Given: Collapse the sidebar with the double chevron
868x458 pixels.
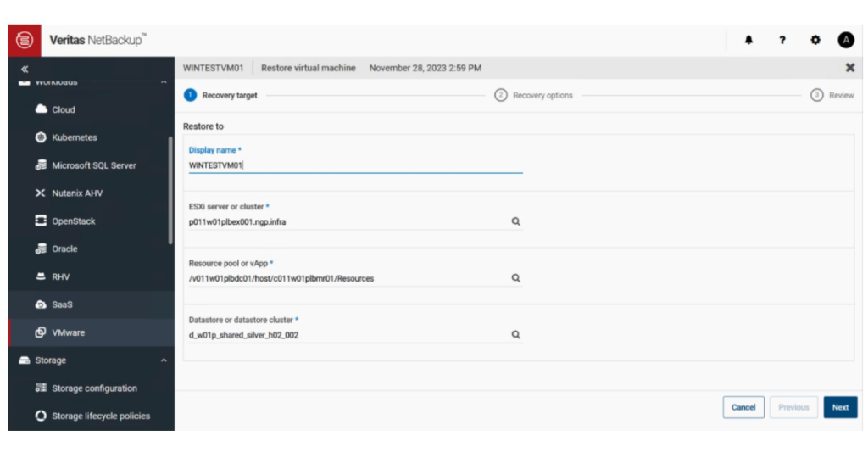Looking at the screenshot, I should [x=25, y=70].
